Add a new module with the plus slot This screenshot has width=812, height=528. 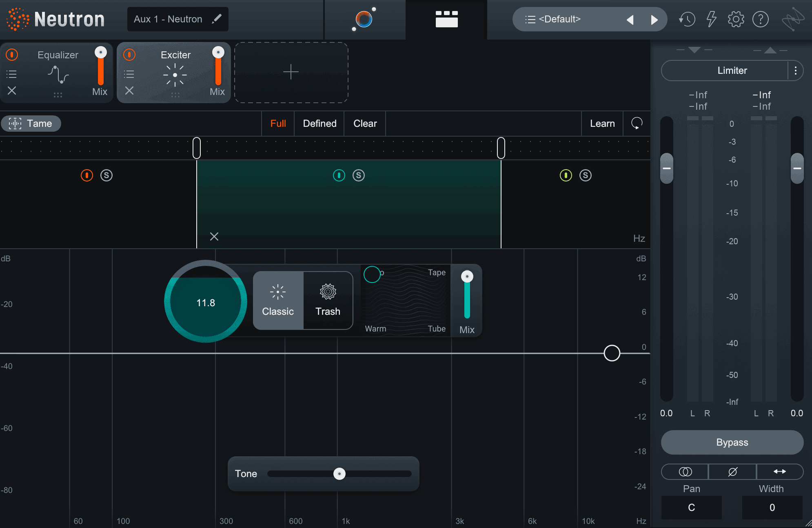pos(291,72)
